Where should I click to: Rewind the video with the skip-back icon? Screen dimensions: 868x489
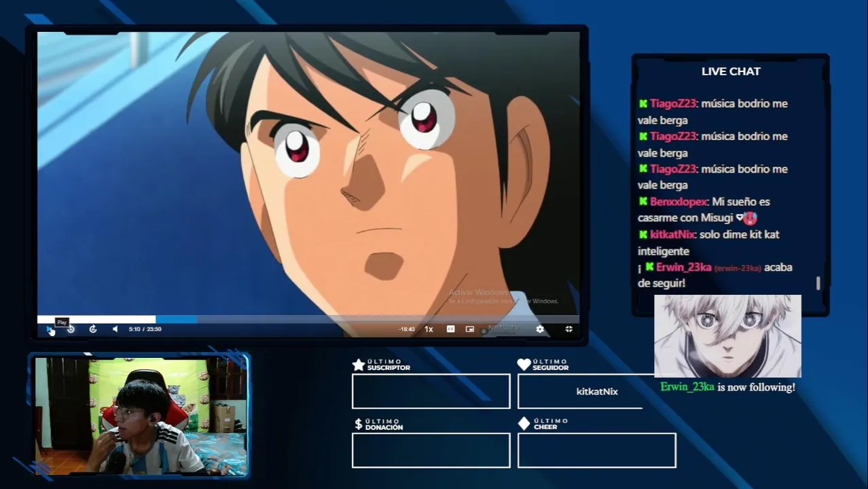[71, 329]
